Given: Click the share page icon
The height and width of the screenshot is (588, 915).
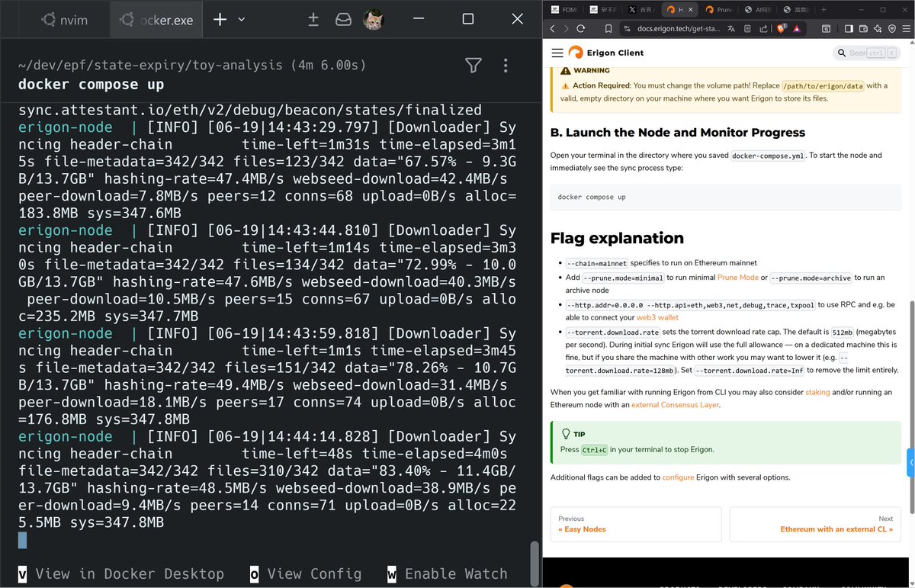Looking at the screenshot, I should [763, 29].
